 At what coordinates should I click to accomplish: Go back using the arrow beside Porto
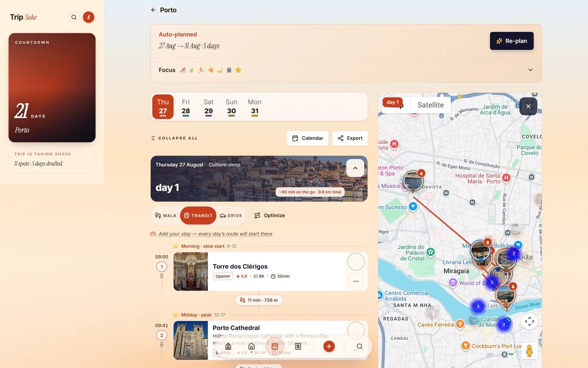(x=153, y=10)
